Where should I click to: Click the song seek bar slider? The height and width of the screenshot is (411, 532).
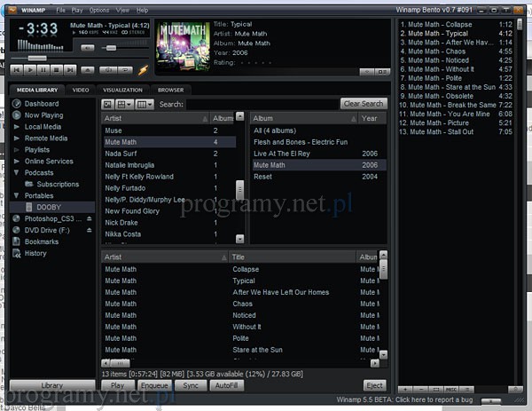[x=35, y=58]
